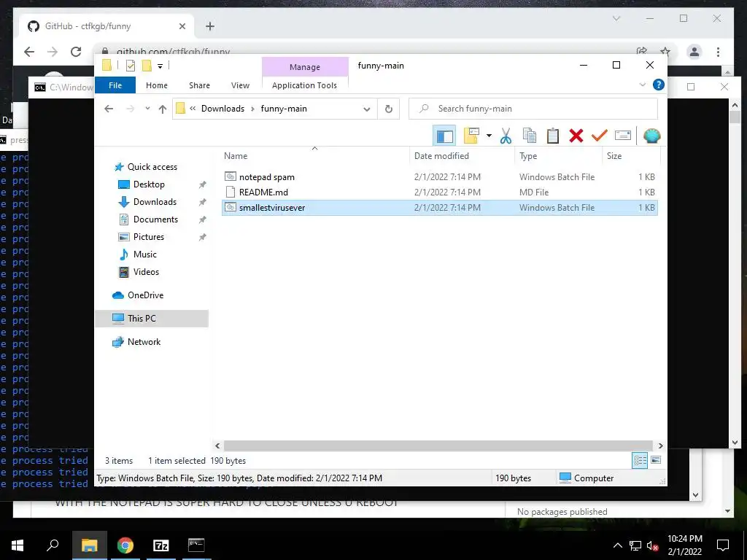Bookmark this page with star icon
Viewport: 747px width, 560px height.
pos(665,52)
